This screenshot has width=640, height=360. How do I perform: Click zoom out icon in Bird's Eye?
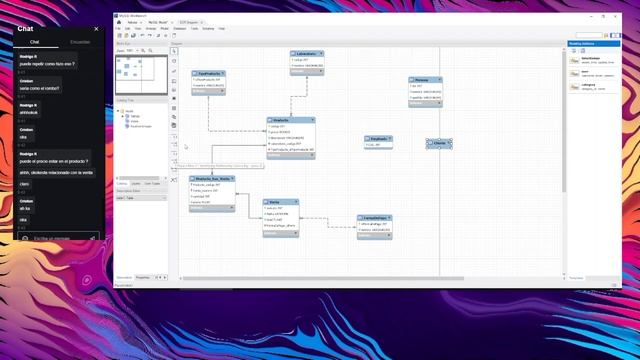pos(151,51)
